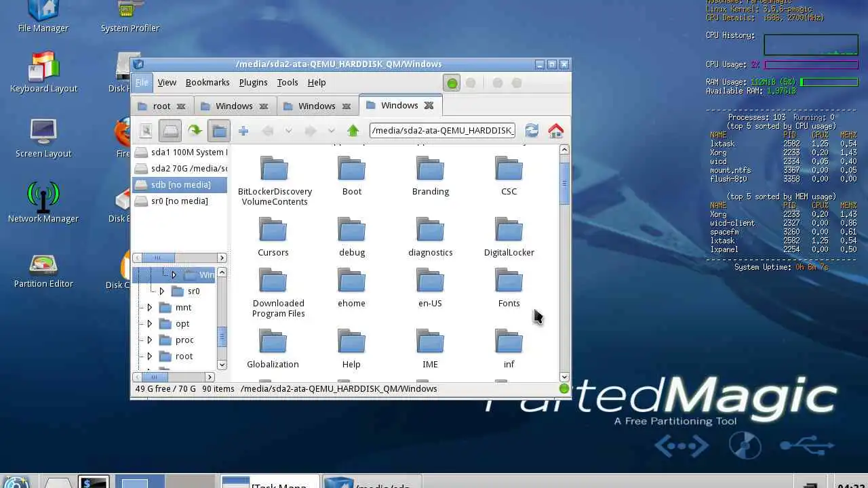Screen dimensions: 868x488
Task: Go up one directory with green arrow
Action: click(353, 131)
